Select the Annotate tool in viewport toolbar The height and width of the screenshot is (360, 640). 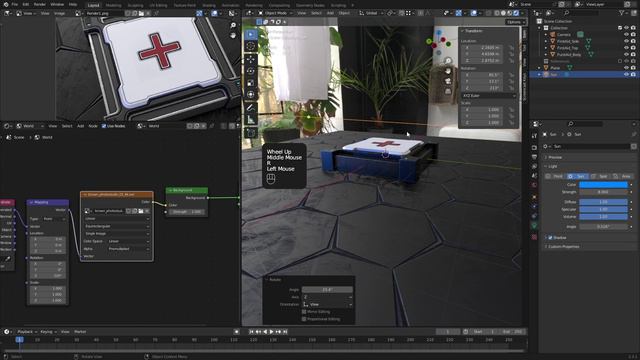point(251,108)
